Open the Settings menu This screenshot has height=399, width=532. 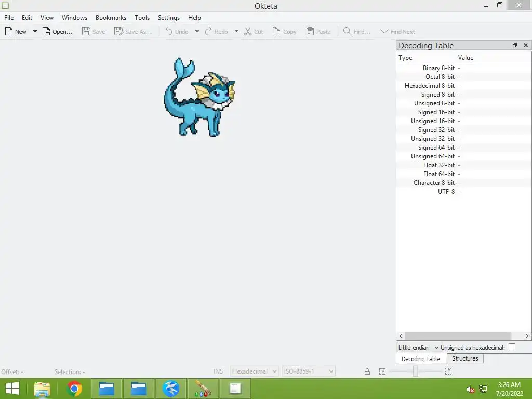pos(169,18)
